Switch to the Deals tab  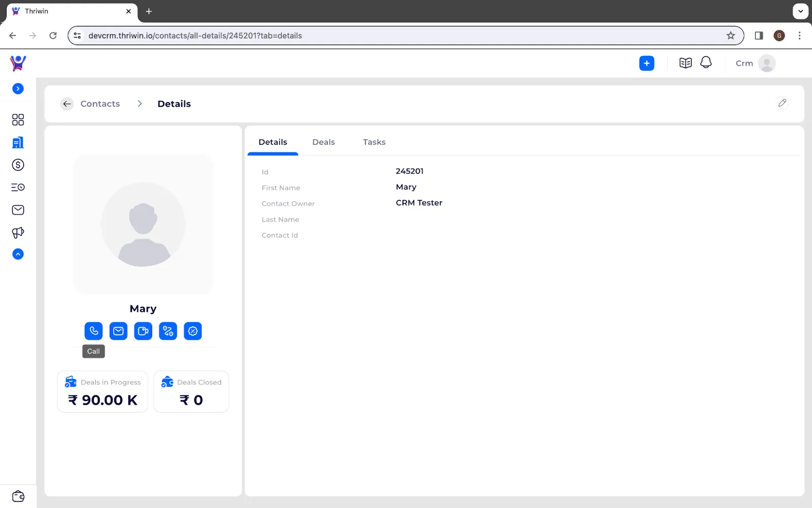coord(323,142)
